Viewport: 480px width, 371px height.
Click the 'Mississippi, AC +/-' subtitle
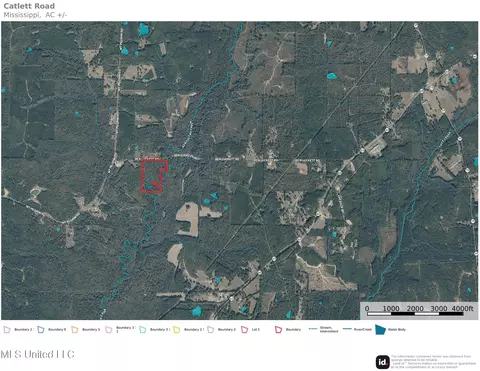pyautogui.click(x=35, y=15)
